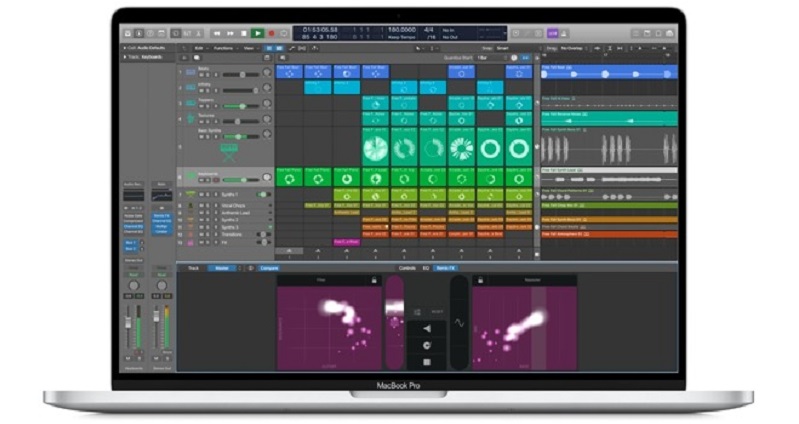The width and height of the screenshot is (799, 424).
Task: Click the Automation curve button
Action: coord(292,48)
